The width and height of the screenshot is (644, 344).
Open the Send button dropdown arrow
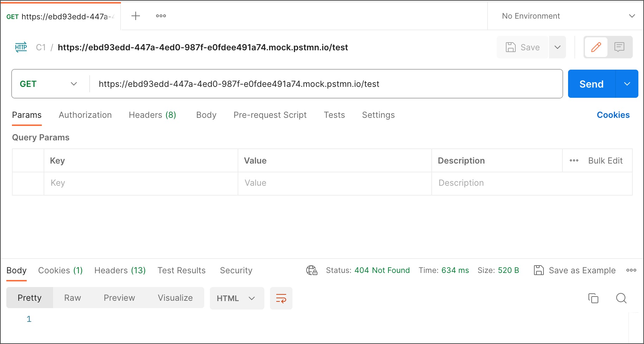tap(627, 84)
